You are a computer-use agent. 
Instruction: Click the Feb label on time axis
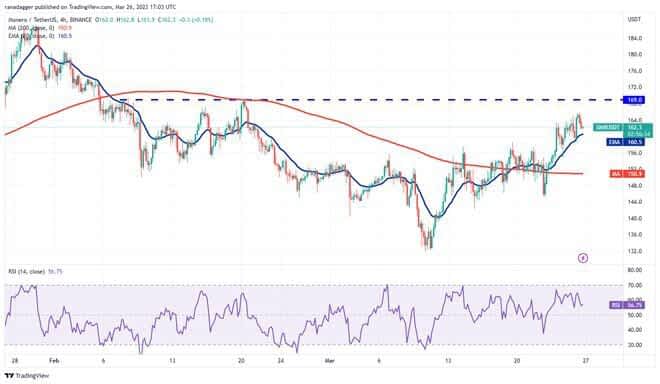(54, 361)
